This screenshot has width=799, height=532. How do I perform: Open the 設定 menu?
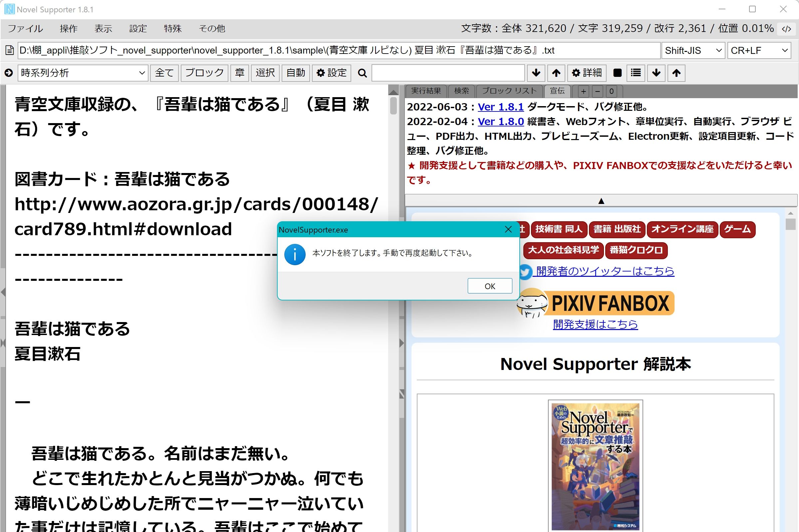point(138,29)
